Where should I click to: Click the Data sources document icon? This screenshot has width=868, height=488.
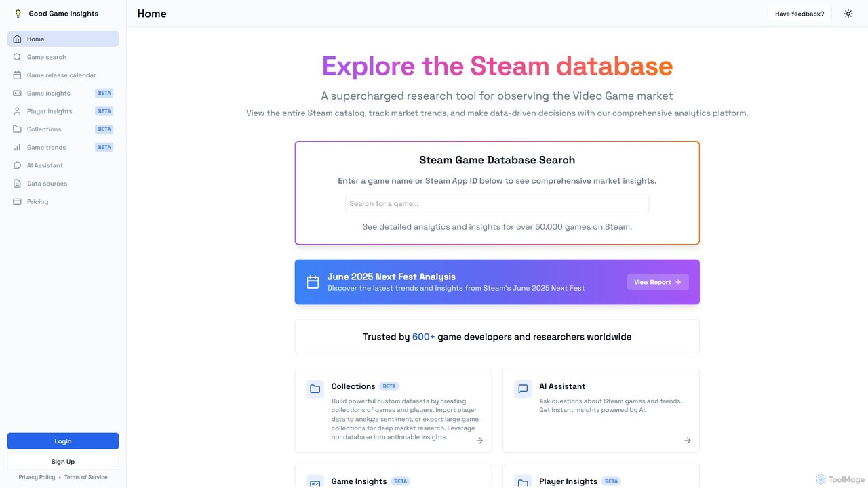click(18, 184)
